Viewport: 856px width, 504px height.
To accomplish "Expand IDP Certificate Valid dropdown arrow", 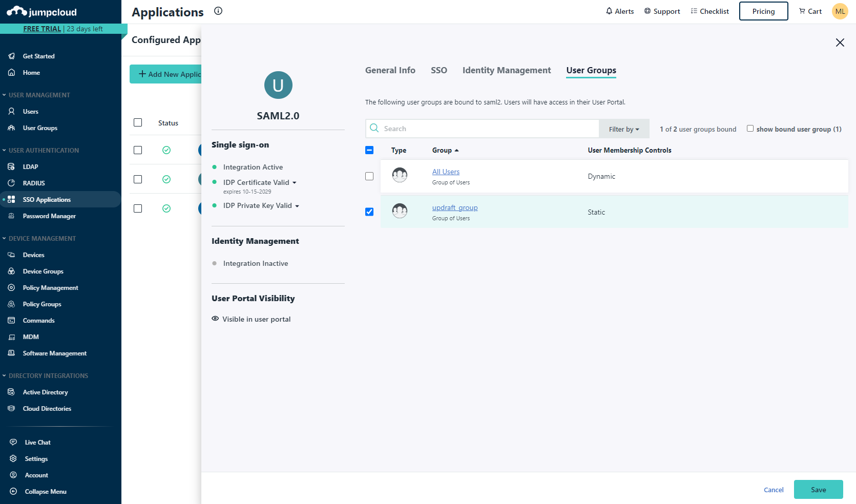I will pyautogui.click(x=295, y=183).
